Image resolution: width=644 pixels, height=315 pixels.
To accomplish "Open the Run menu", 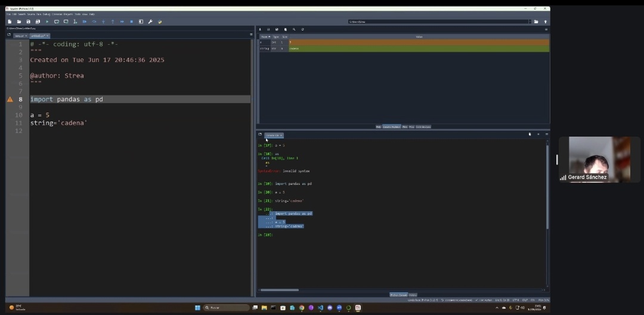I will pyautogui.click(x=39, y=14).
